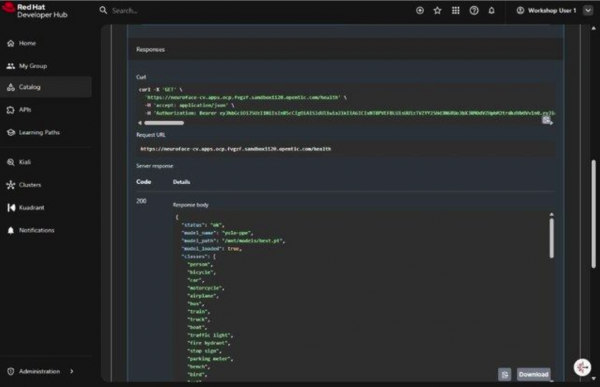Click the Authorization Bearer header line
Image resolution: width=600 pixels, height=387 pixels.
[350, 113]
